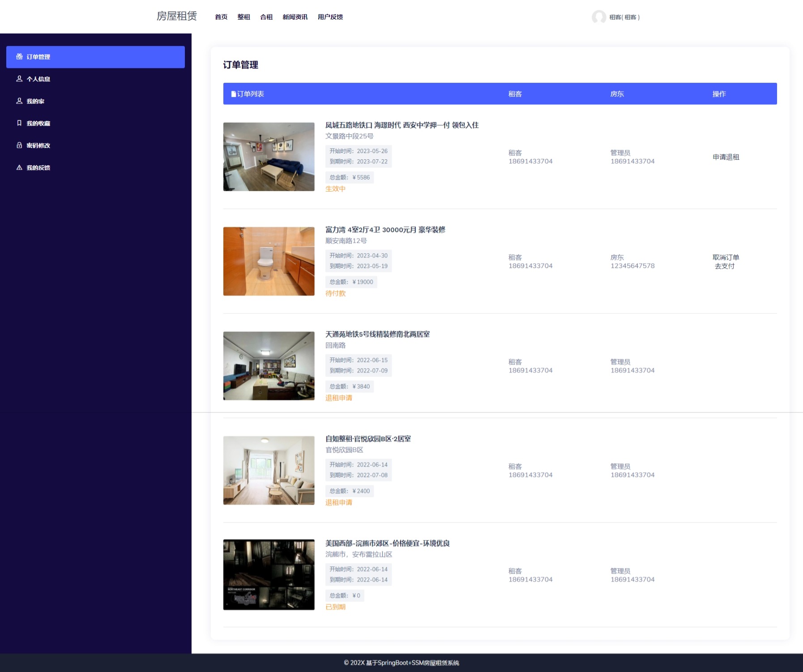Image resolution: width=803 pixels, height=672 pixels.
Task: Click 租客(租客) user name in header
Action: click(624, 17)
